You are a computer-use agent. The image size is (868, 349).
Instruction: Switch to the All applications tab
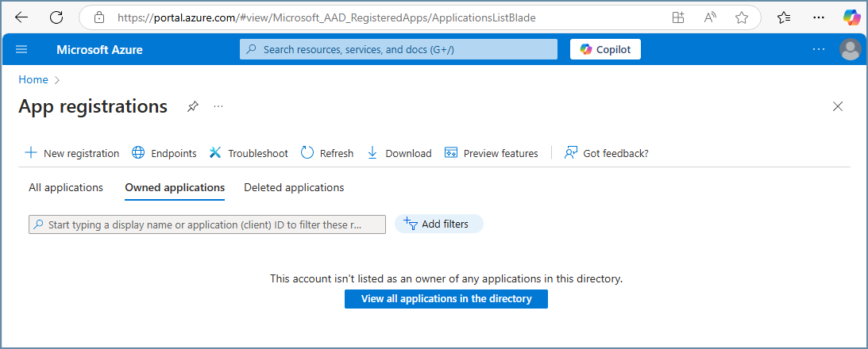66,187
